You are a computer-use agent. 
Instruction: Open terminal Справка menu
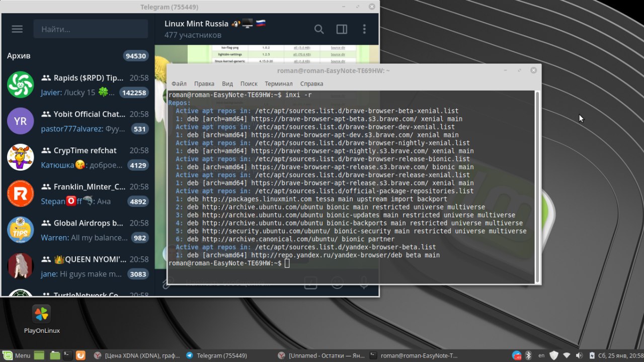pos(311,84)
